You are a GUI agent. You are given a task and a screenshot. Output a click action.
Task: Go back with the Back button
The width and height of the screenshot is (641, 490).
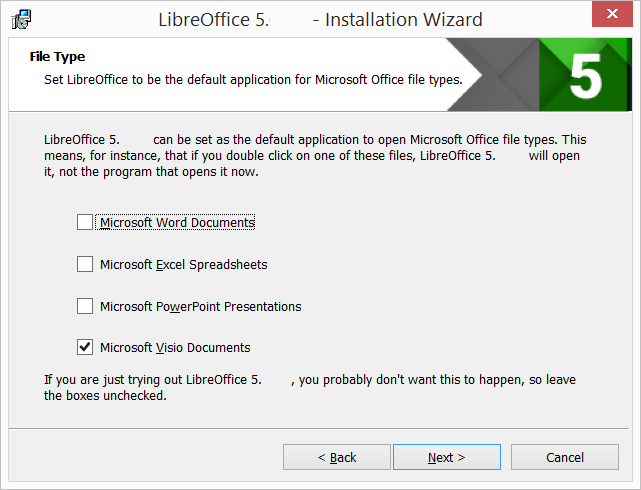336,457
